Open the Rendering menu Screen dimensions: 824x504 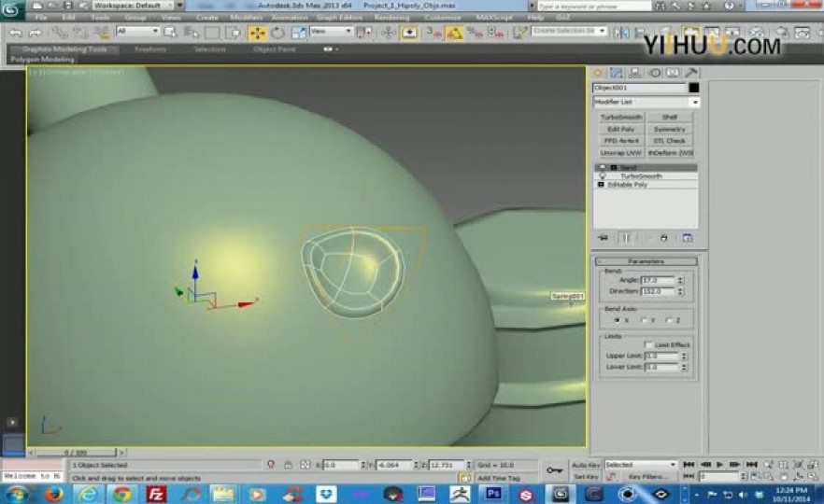click(x=391, y=18)
